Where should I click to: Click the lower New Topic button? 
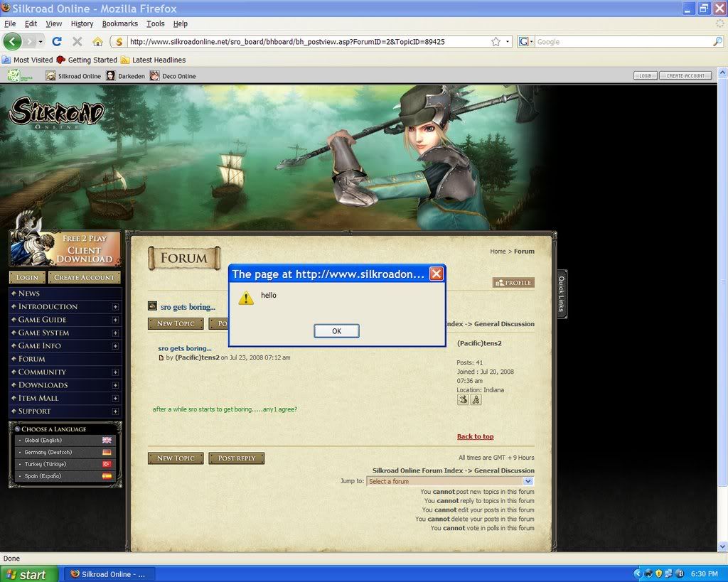coord(176,458)
